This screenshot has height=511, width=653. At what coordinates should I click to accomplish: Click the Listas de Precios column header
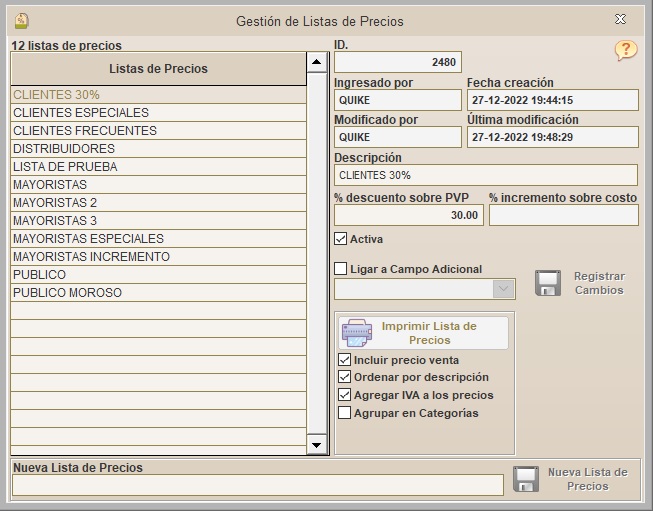coord(158,69)
